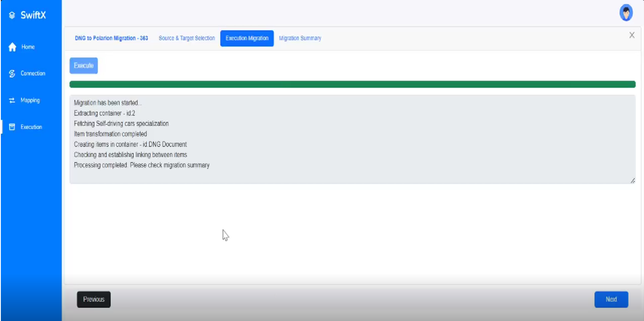Click the DNG to Polarion Migration title
Screen dimensions: 644x321
pos(111,38)
